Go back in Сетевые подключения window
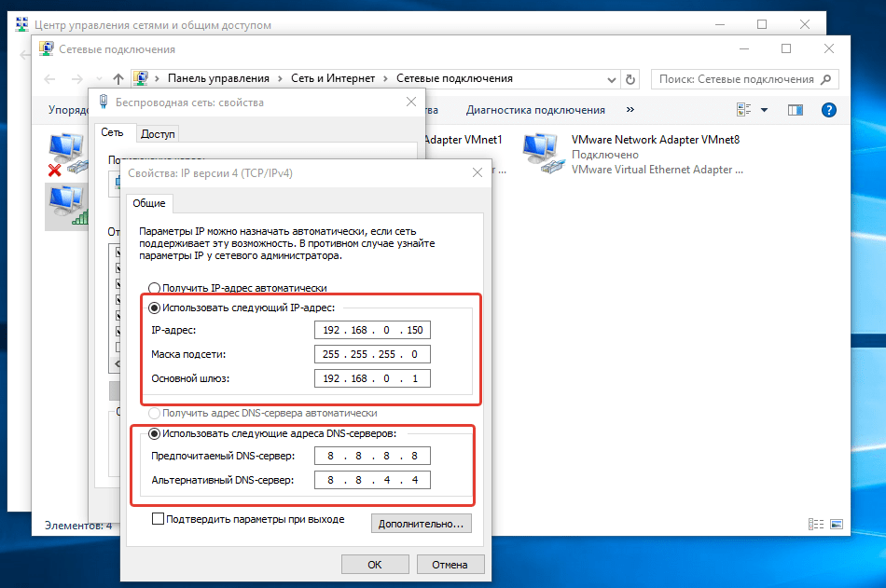This screenshot has width=886, height=588. click(x=49, y=79)
